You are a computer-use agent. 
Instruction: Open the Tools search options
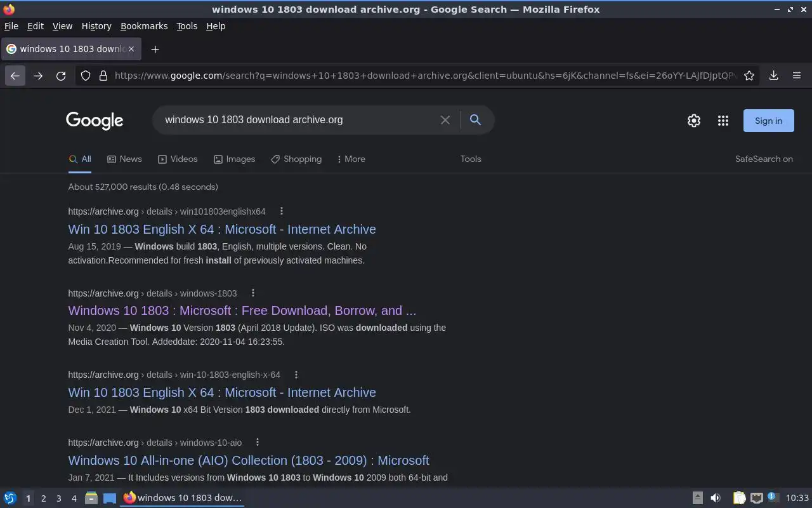pyautogui.click(x=471, y=159)
